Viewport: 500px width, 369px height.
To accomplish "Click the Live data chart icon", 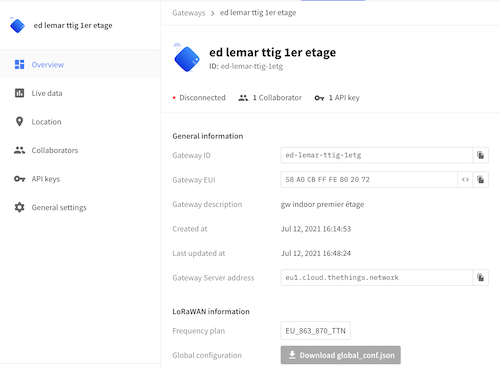I will coord(19,93).
